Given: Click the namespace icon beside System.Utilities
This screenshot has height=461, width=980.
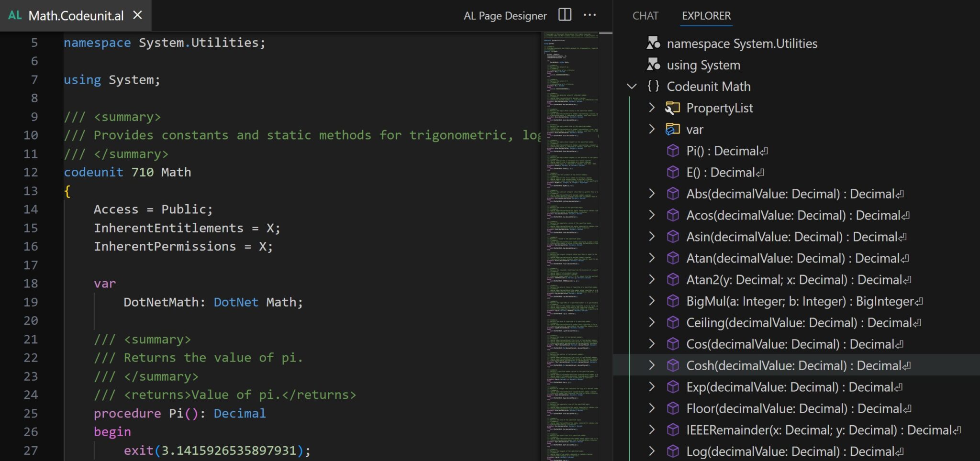Looking at the screenshot, I should click(654, 43).
